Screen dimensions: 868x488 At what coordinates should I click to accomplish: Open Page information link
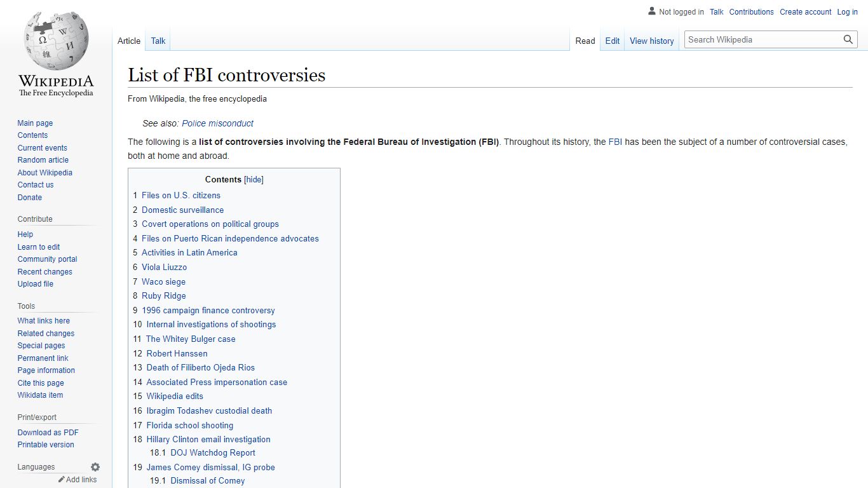click(46, 370)
